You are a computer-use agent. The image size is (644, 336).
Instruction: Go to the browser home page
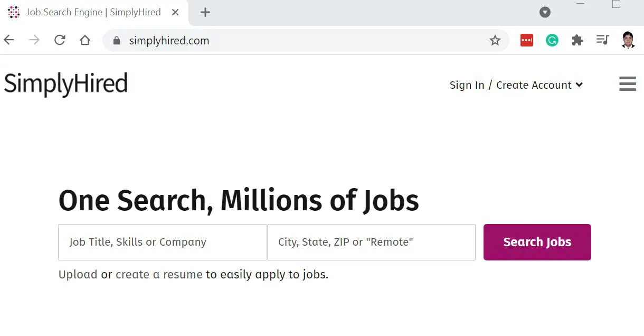[85, 40]
